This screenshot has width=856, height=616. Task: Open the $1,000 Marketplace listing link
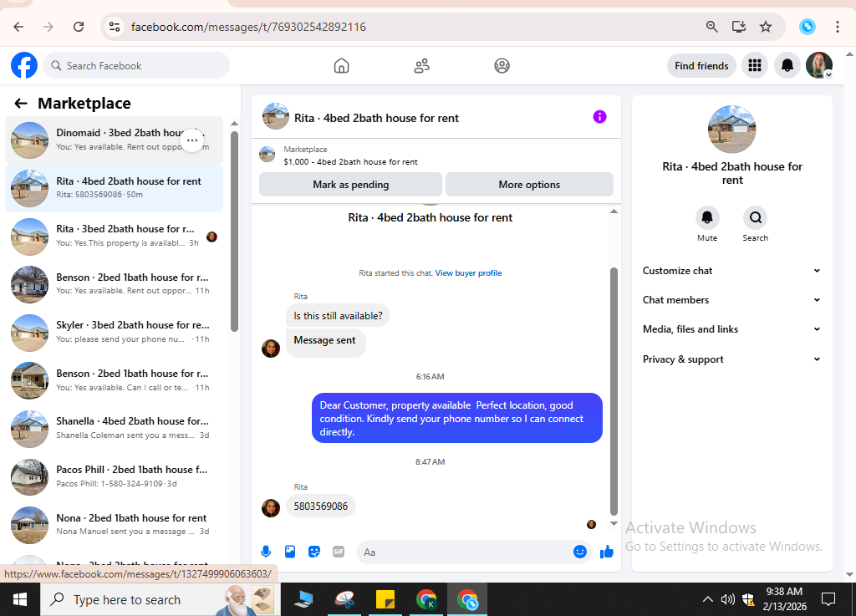(x=350, y=161)
